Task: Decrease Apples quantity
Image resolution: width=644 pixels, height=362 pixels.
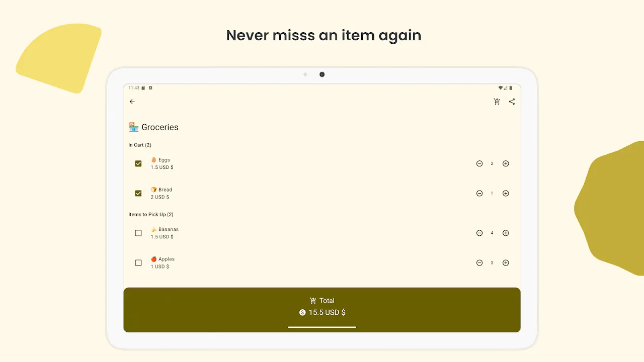Action: point(479,263)
